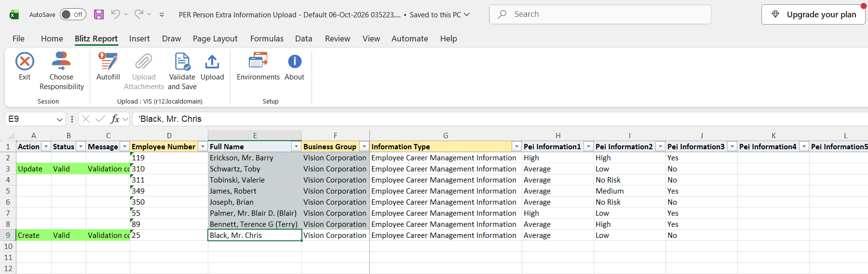
Task: Click the Redo arrow
Action: 138,14
